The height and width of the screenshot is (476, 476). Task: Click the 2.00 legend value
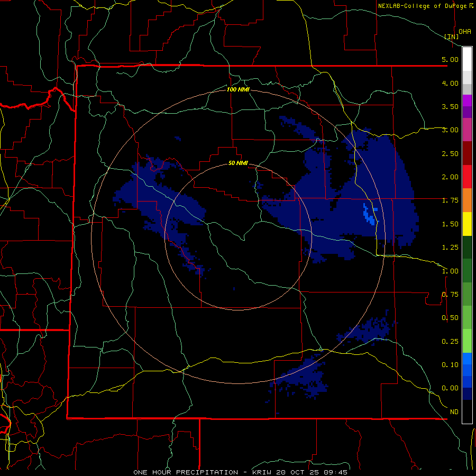tap(450, 177)
